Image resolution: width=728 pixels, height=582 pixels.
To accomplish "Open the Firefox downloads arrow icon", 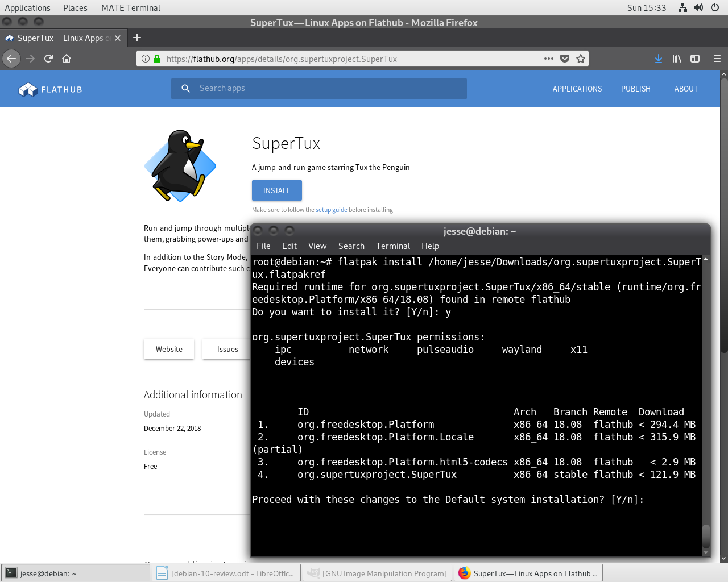I will click(x=659, y=59).
